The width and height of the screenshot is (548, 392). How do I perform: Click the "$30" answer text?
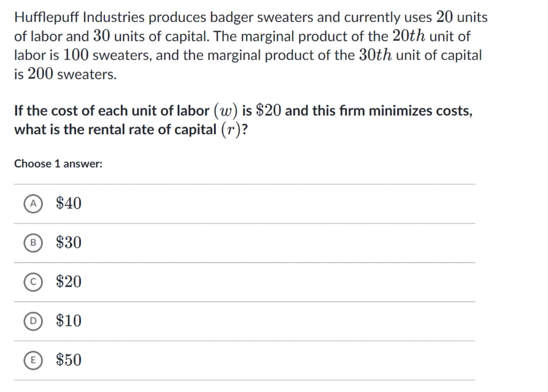click(68, 242)
